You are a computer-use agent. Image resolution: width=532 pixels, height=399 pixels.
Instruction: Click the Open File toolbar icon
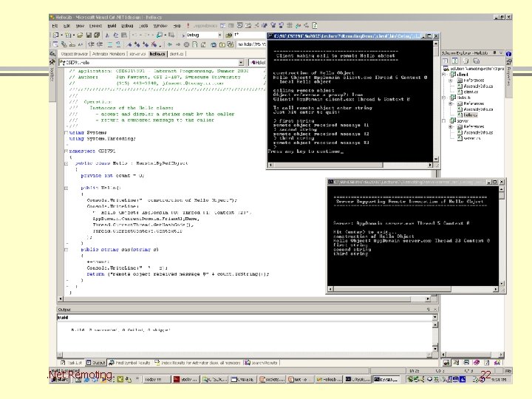(80, 35)
